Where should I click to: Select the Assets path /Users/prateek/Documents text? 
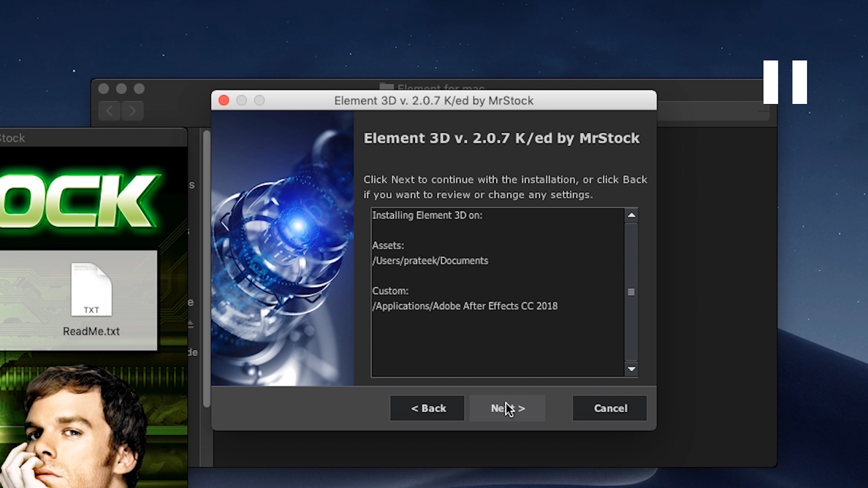[430, 261]
